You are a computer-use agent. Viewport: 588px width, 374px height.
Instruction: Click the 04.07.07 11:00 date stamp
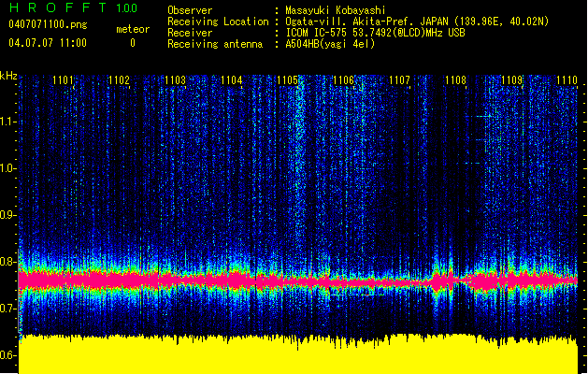48,43
